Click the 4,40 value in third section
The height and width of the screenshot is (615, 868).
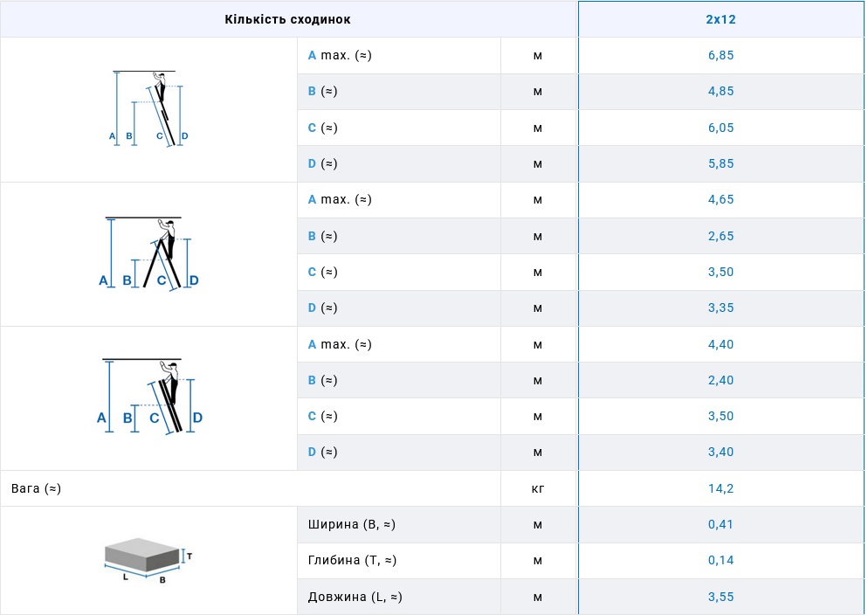click(720, 344)
